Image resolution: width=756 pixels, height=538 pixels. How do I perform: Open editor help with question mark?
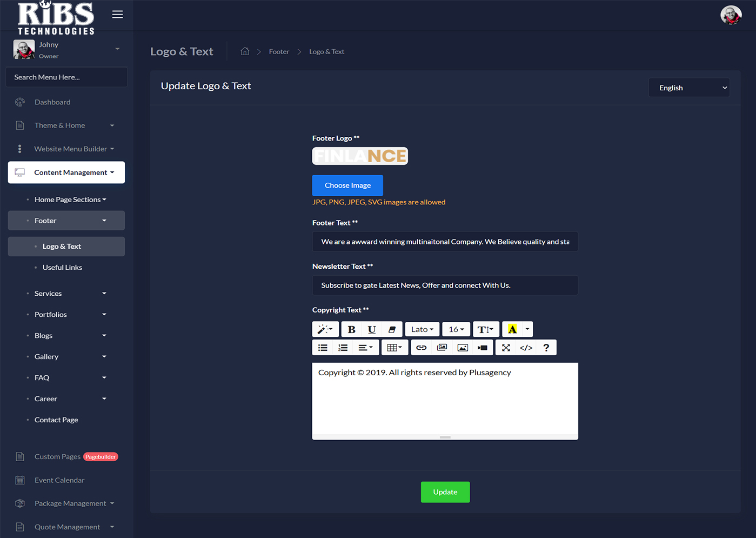click(x=546, y=348)
